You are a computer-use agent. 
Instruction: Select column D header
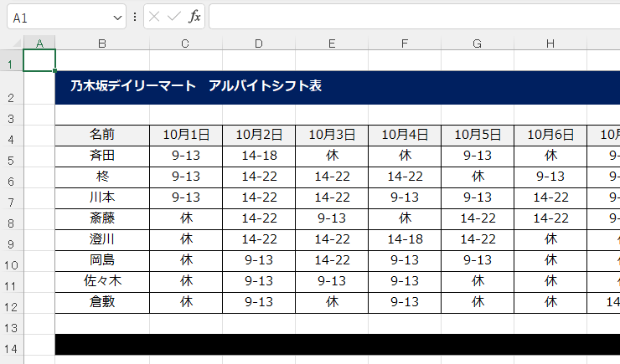pyautogui.click(x=259, y=43)
